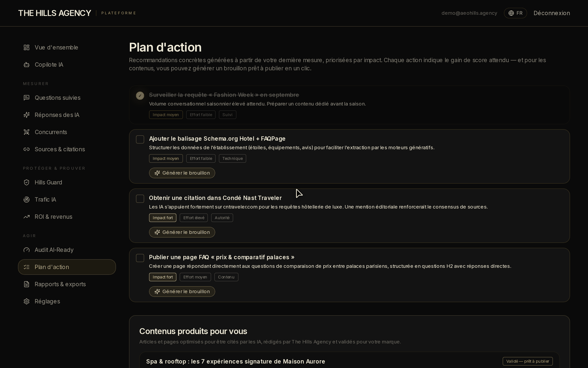Open the Spa & rooftop content article
This screenshot has height=368, width=588.
(x=236, y=361)
